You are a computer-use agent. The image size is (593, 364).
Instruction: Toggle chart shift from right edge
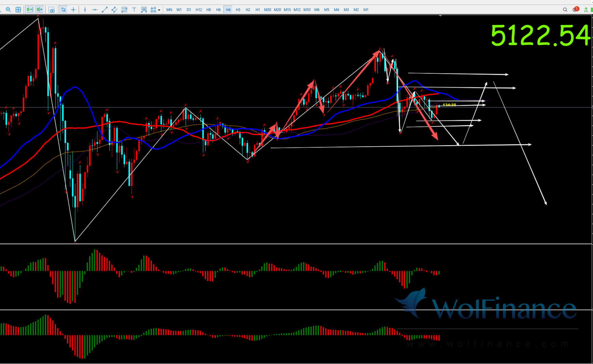coord(40,10)
